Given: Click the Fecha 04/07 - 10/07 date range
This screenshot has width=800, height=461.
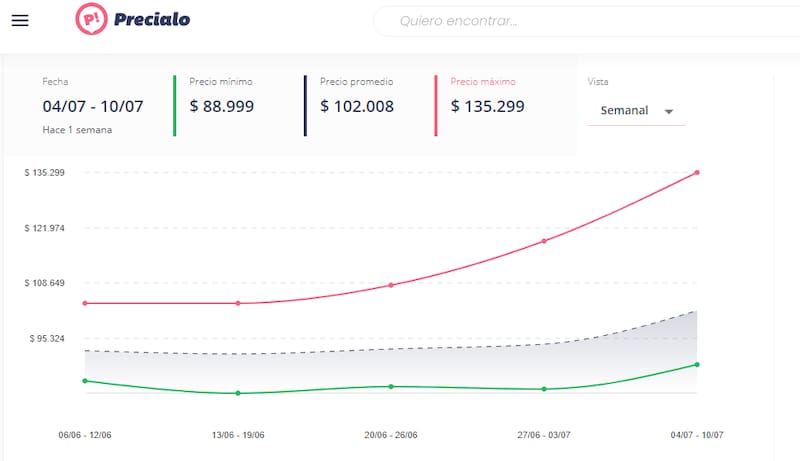Looking at the screenshot, I should (92, 106).
